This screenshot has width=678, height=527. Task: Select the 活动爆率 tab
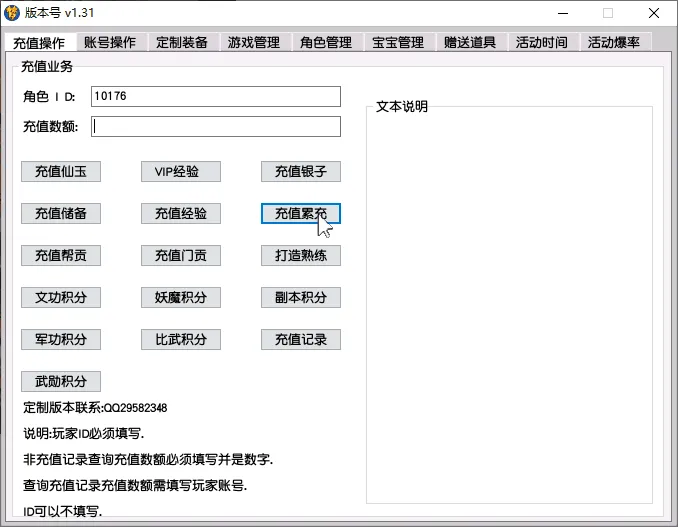[614, 42]
